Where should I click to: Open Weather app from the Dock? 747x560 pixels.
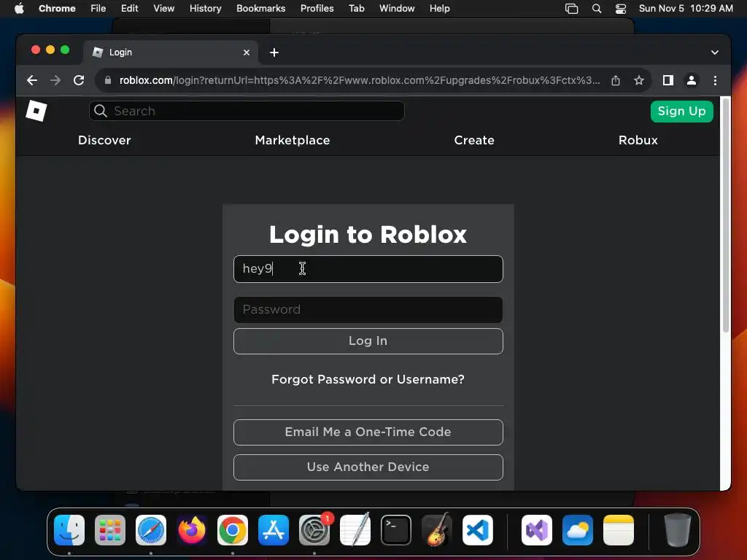[x=578, y=530]
